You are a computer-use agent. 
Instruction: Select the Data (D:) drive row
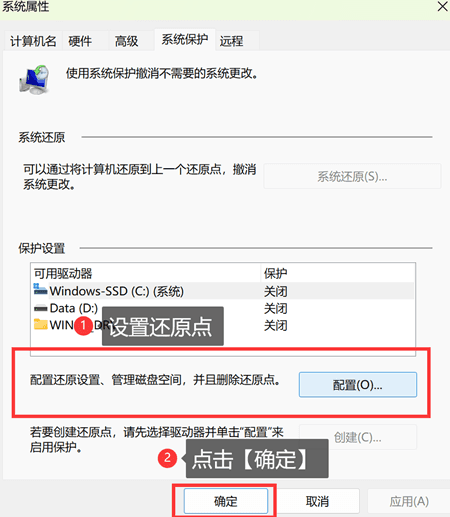[x=223, y=308]
